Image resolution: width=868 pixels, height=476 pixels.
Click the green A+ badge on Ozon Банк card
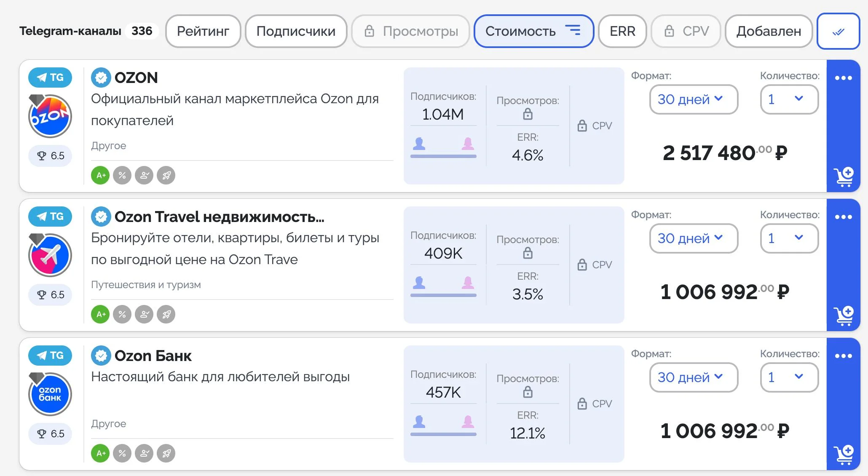[100, 453]
